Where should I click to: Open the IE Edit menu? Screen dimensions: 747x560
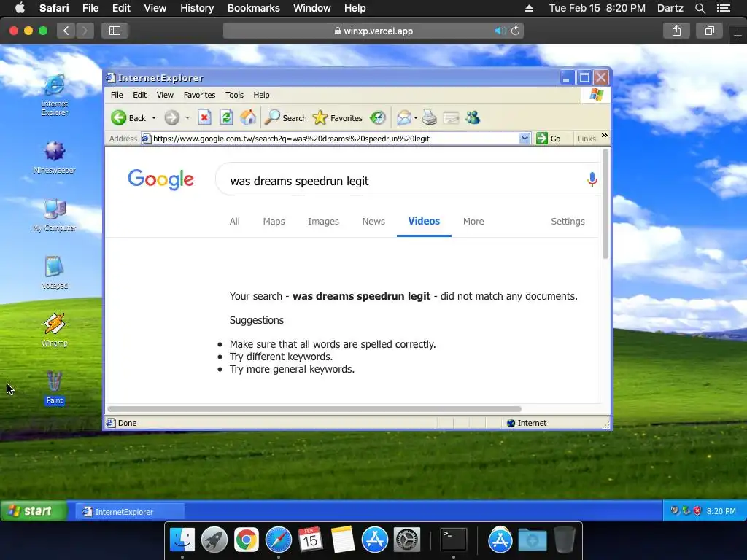pos(139,95)
